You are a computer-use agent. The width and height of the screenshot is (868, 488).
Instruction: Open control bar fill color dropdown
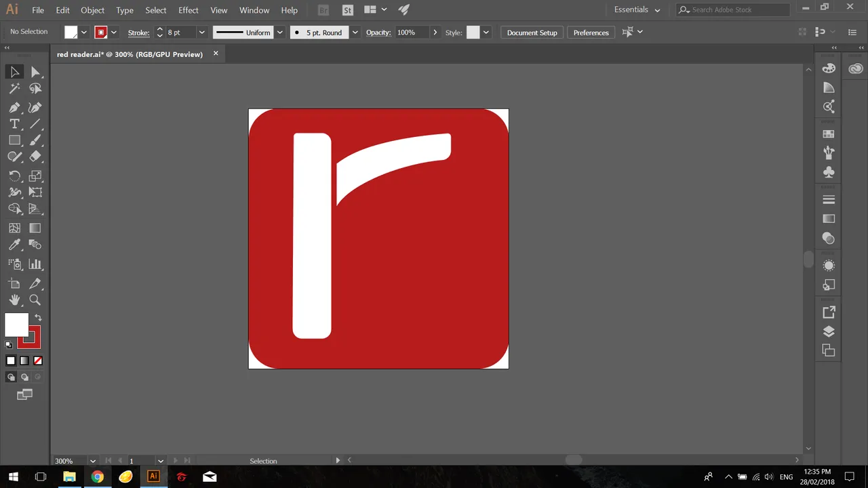pyautogui.click(x=84, y=33)
